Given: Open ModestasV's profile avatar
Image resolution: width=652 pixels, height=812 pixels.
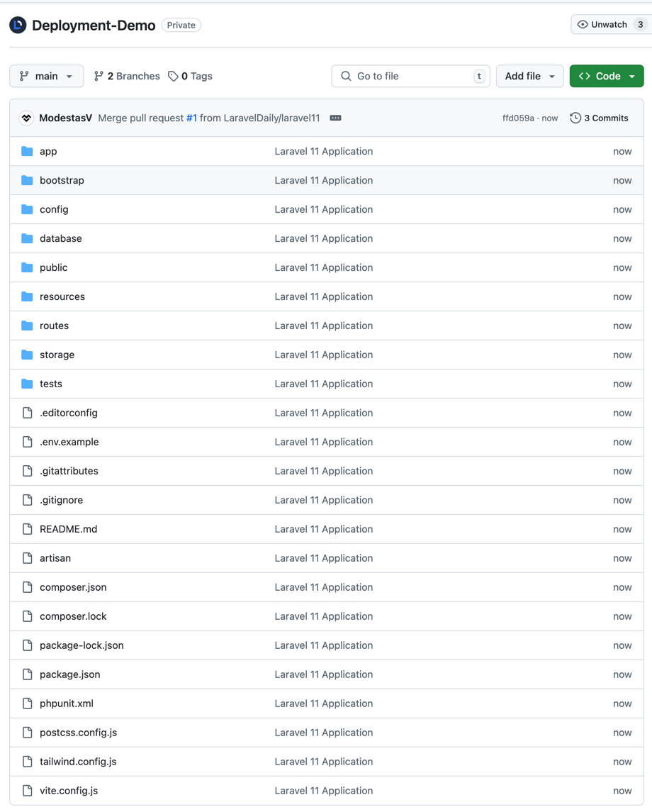Looking at the screenshot, I should (x=26, y=118).
